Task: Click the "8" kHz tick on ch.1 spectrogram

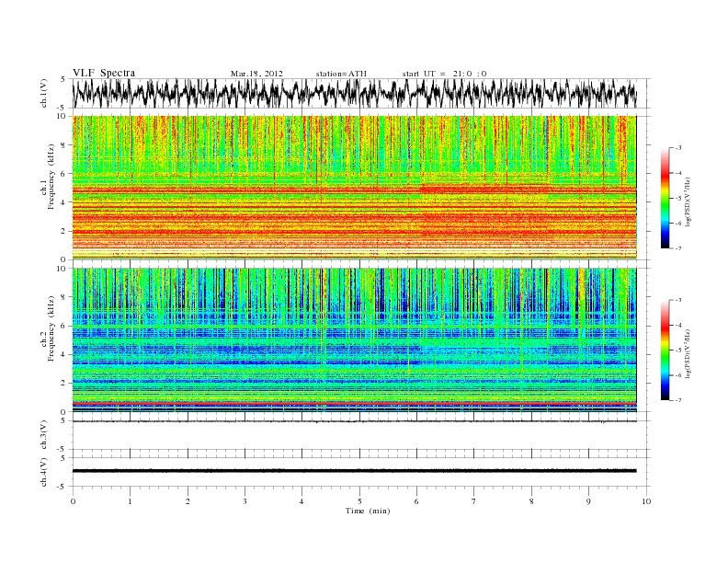Action: [64, 145]
